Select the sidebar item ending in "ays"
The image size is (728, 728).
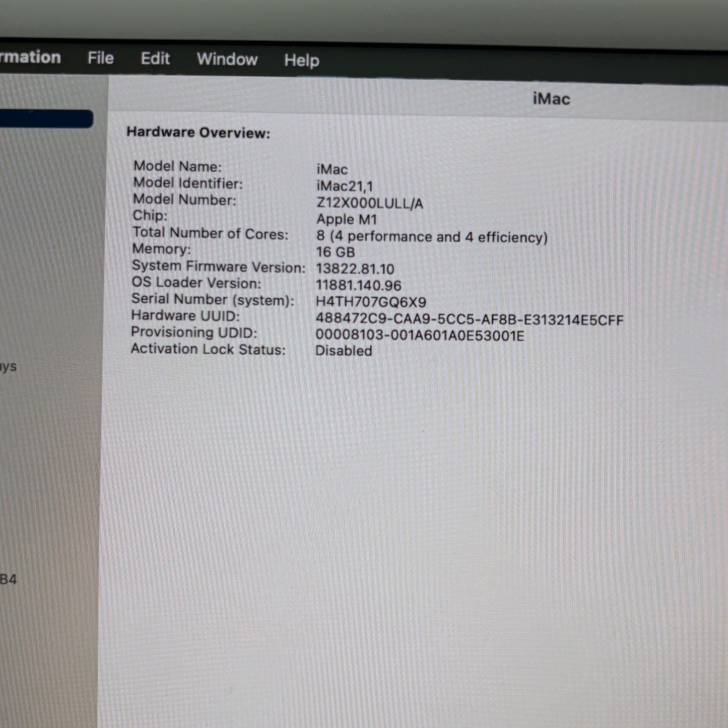(x=9, y=366)
